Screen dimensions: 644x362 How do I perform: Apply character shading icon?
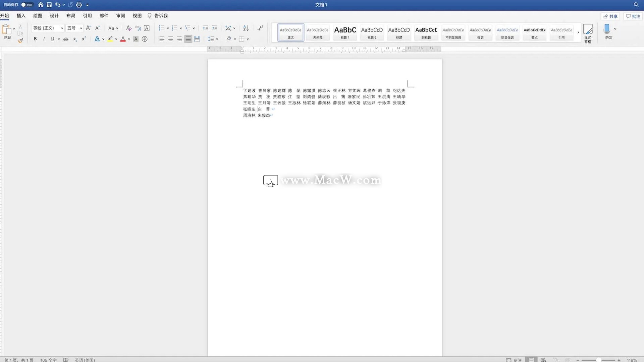pyautogui.click(x=136, y=39)
